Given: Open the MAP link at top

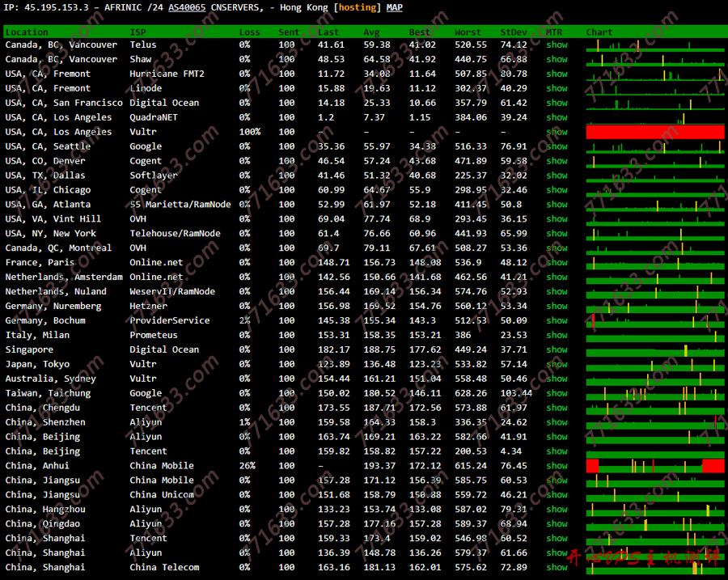Looking at the screenshot, I should tap(394, 7).
